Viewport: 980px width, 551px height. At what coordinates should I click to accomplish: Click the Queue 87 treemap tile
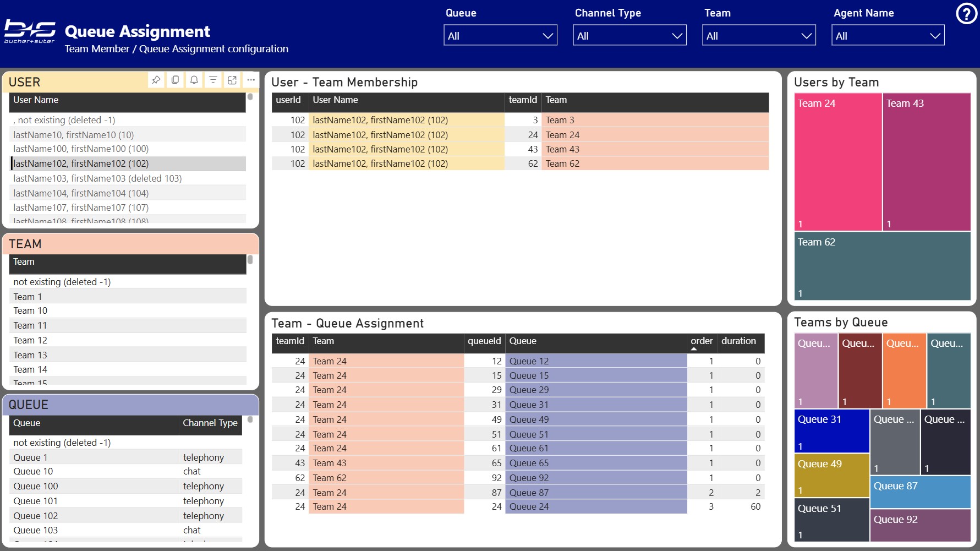(x=920, y=492)
